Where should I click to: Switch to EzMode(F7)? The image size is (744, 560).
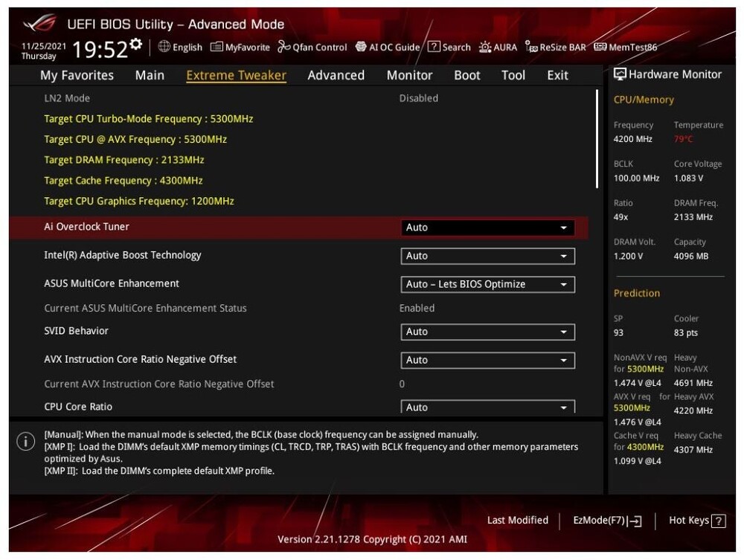(x=607, y=521)
